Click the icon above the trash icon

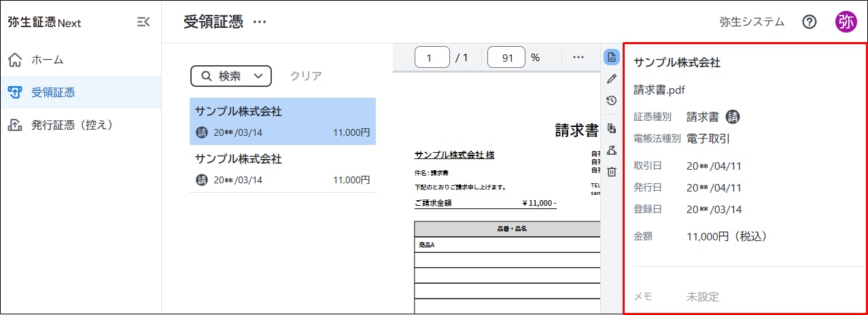click(x=612, y=150)
